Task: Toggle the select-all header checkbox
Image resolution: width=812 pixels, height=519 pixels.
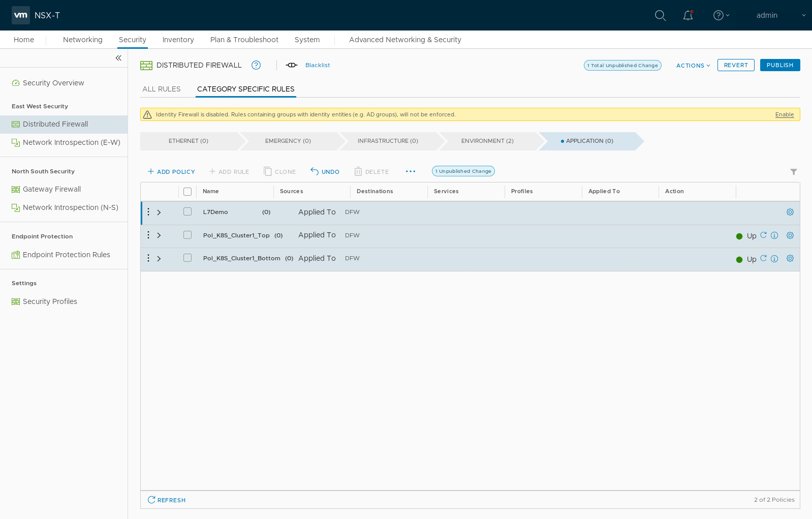Action: click(188, 192)
